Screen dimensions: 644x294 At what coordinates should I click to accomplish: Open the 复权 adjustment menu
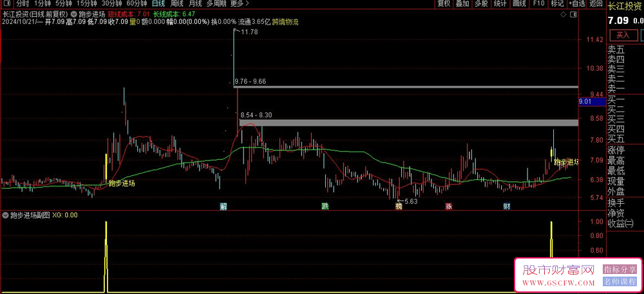[x=444, y=4]
